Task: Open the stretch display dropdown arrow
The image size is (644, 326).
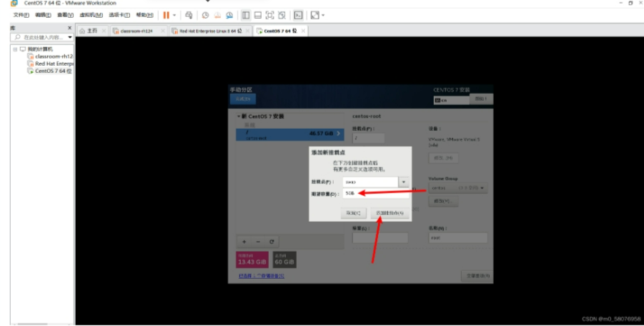Action: [323, 15]
